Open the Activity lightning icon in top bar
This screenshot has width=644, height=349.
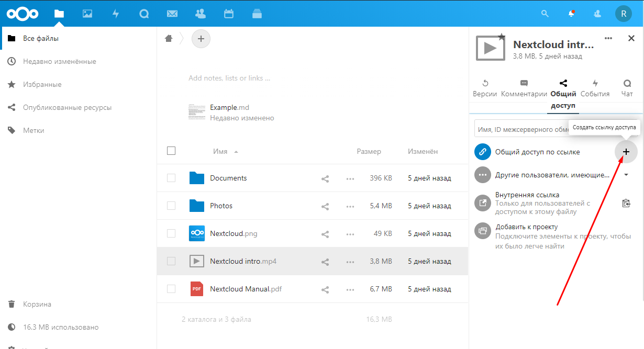[x=116, y=14]
